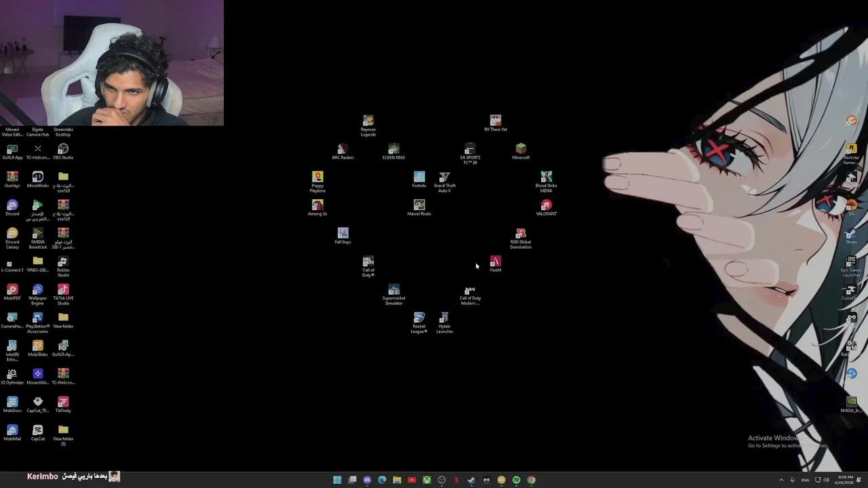Select the Supermarket Simulator shortcut

(x=394, y=295)
